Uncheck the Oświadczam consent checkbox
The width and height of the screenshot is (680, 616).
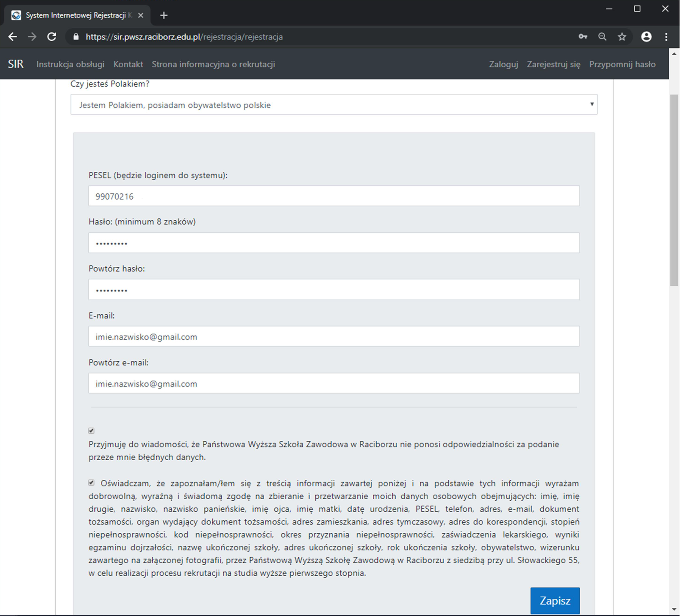click(91, 483)
